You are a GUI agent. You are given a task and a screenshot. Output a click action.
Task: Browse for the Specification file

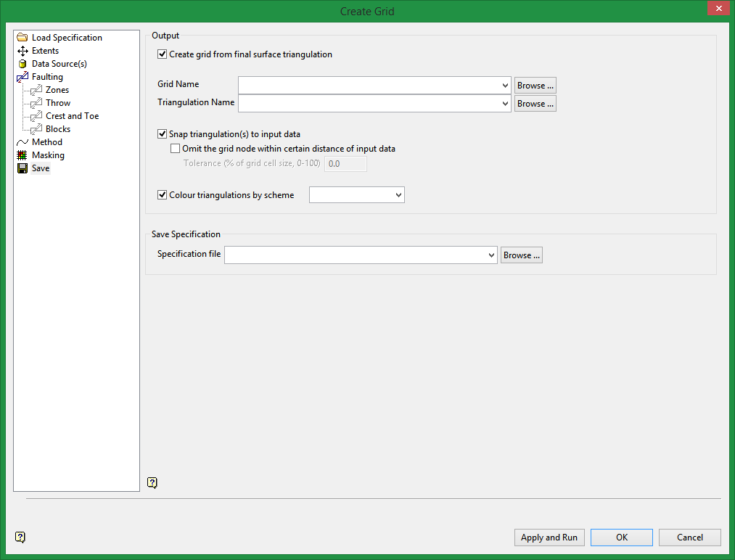tap(521, 255)
